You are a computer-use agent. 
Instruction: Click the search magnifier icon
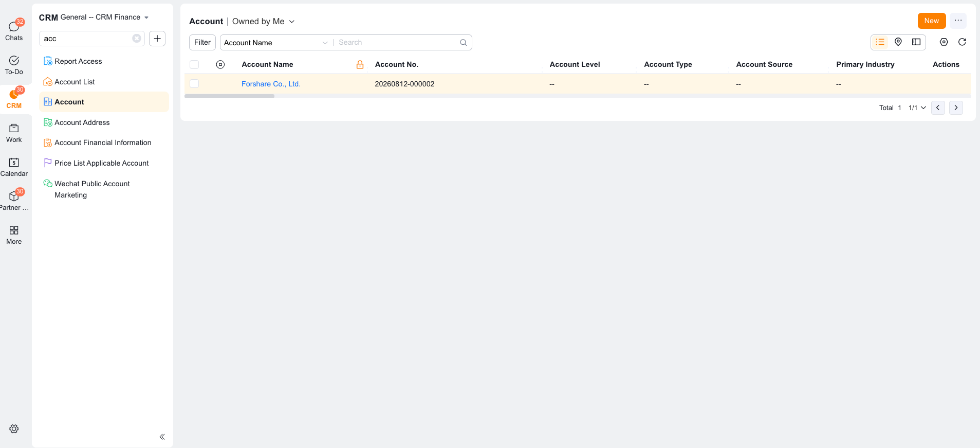coord(463,43)
